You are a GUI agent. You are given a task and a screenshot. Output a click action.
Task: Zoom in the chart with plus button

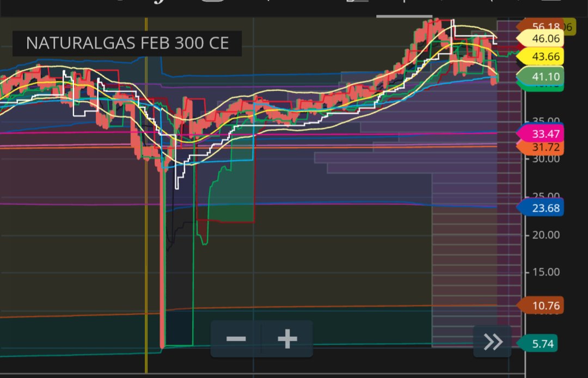(287, 339)
